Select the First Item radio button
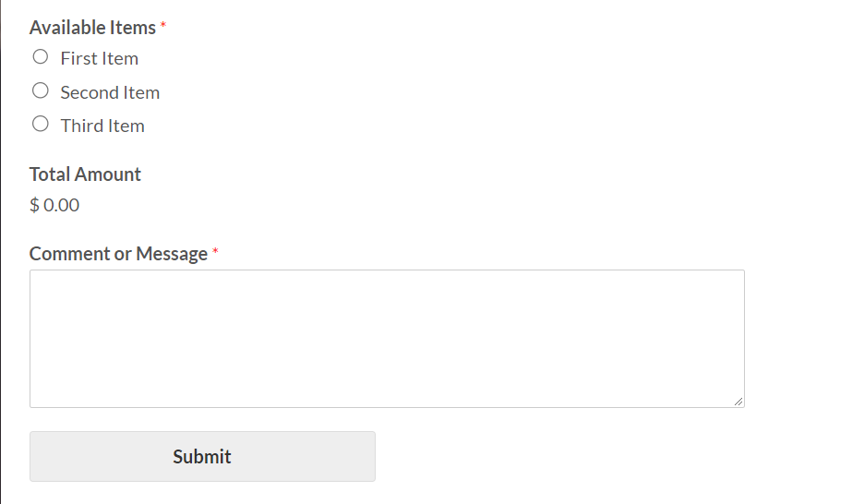Viewport: 852px width, 504px height. coord(40,57)
